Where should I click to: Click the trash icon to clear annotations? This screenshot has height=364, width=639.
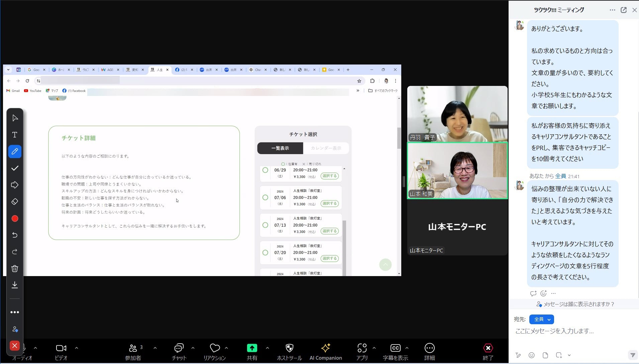point(15,268)
